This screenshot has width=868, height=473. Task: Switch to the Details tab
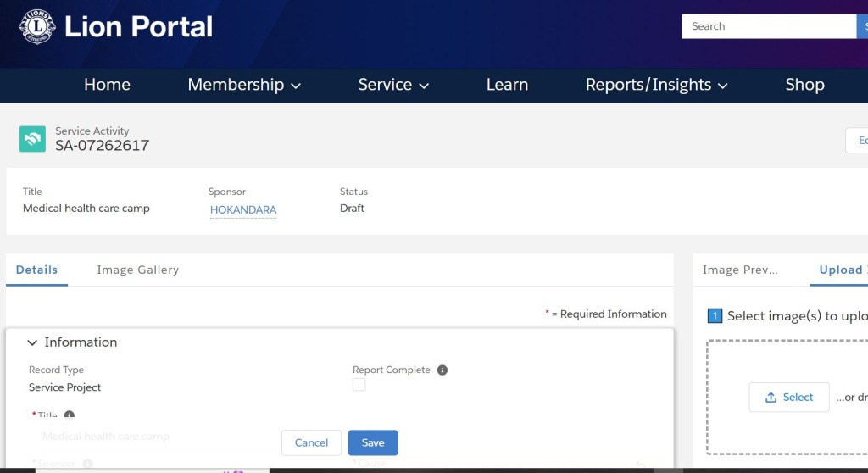pyautogui.click(x=36, y=270)
